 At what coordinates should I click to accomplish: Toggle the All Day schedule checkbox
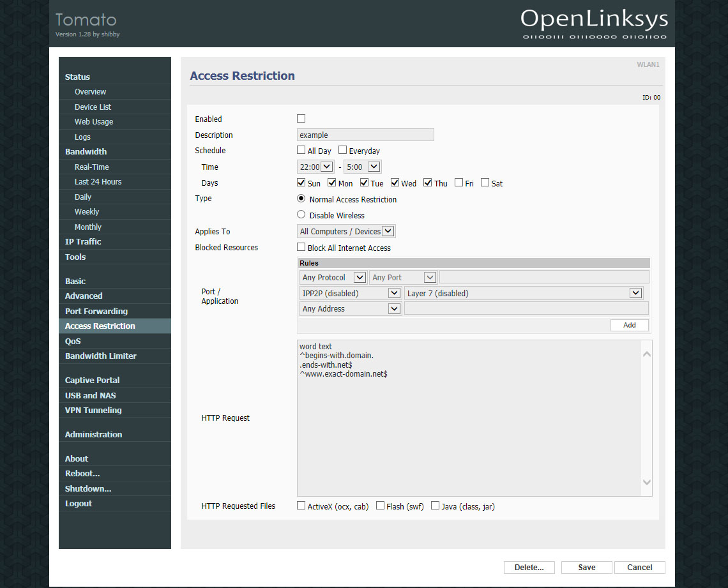coord(301,151)
